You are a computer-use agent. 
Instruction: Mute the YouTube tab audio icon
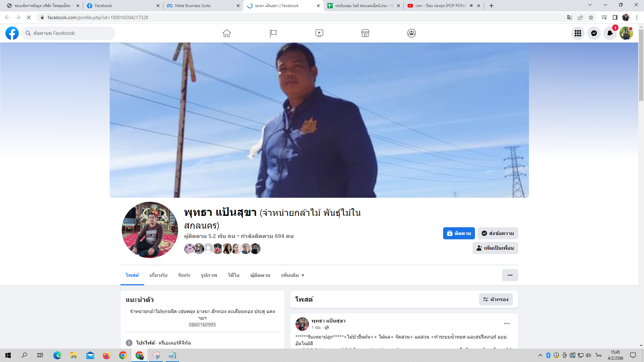click(472, 6)
